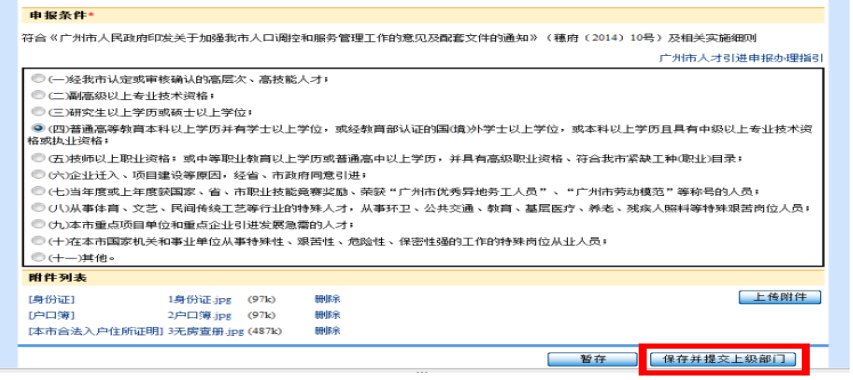The height and width of the screenshot is (380, 853).
Task: Open file 1身份证.jpg
Action: click(x=200, y=299)
